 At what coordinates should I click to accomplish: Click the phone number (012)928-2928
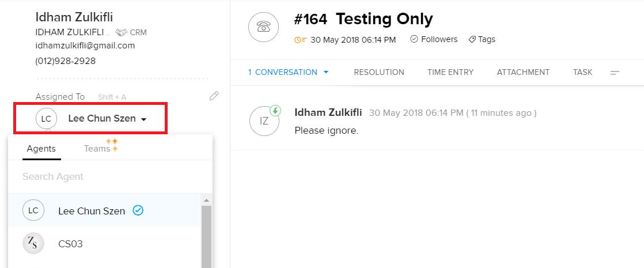tap(66, 61)
